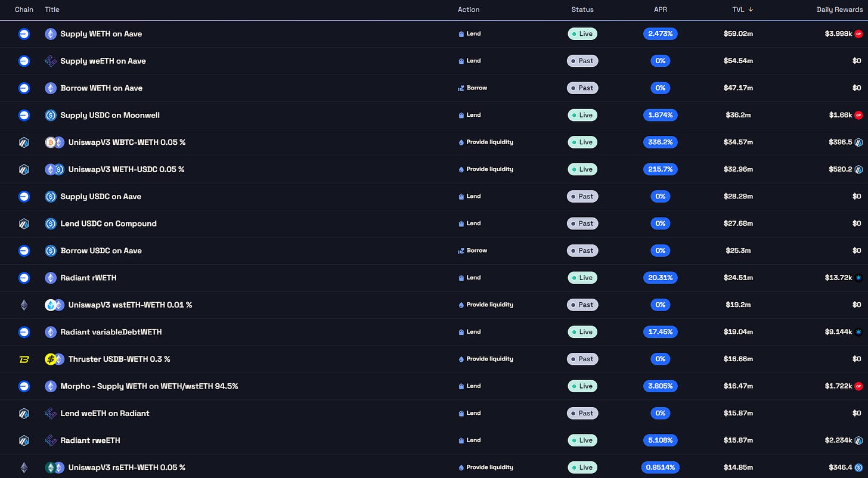Click the Arbitrum reward icon next to $520.2
Viewport: 868px width, 478px height.
coord(859,169)
